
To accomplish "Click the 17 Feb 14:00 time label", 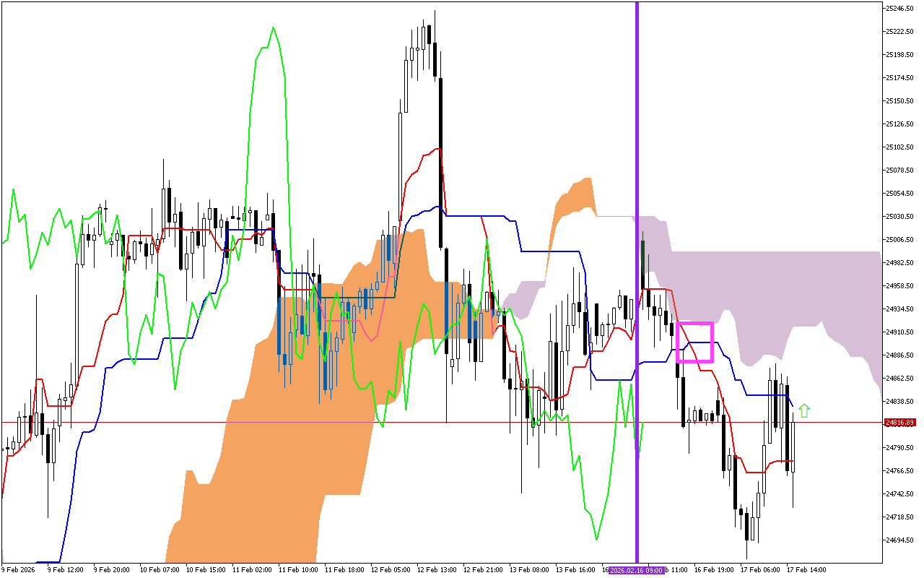I will [806, 570].
